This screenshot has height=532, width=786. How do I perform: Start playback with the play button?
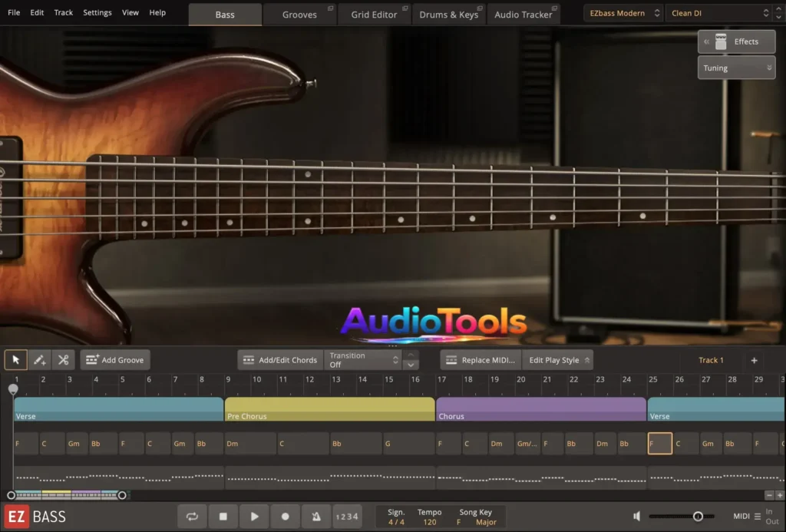(x=254, y=516)
